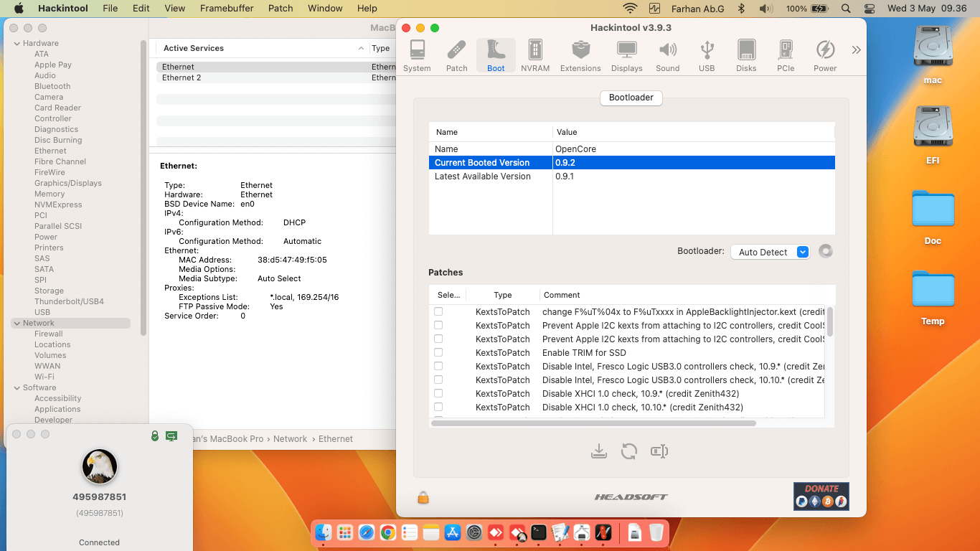
Task: Check Disable Intel USB3.0 check 10.9 patch
Action: [x=438, y=366]
